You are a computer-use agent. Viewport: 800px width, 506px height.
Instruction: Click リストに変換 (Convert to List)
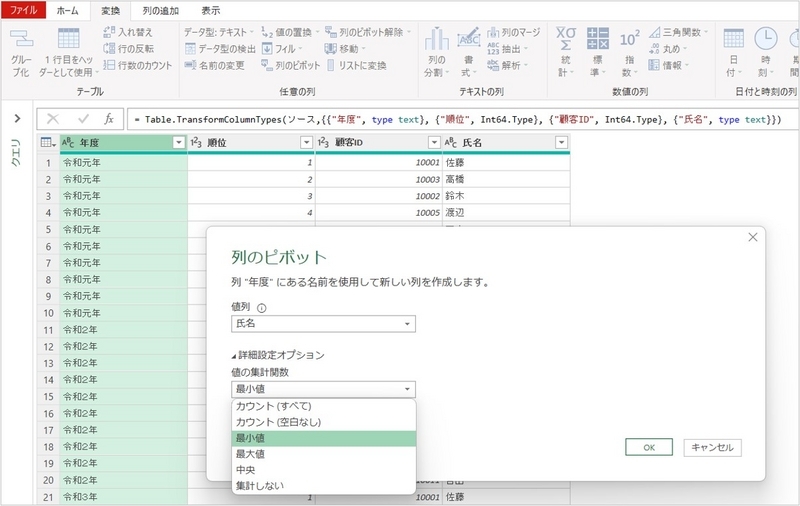[356, 65]
